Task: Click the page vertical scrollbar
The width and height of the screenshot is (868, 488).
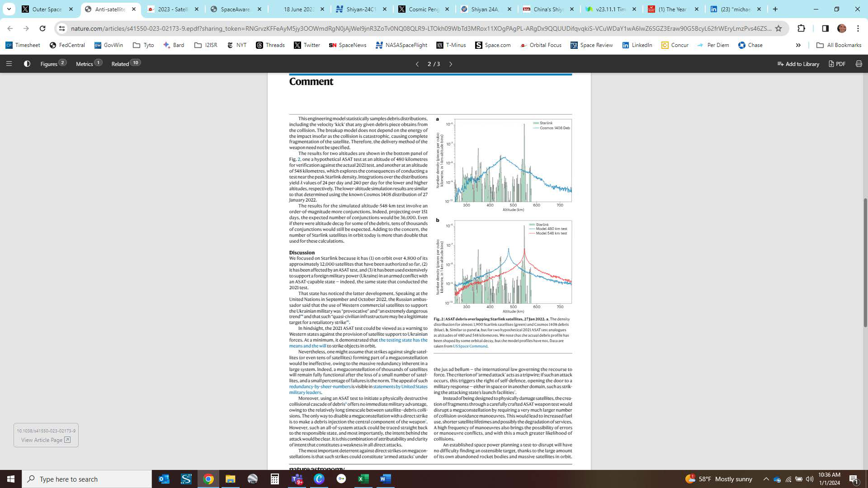Action: [x=865, y=262]
